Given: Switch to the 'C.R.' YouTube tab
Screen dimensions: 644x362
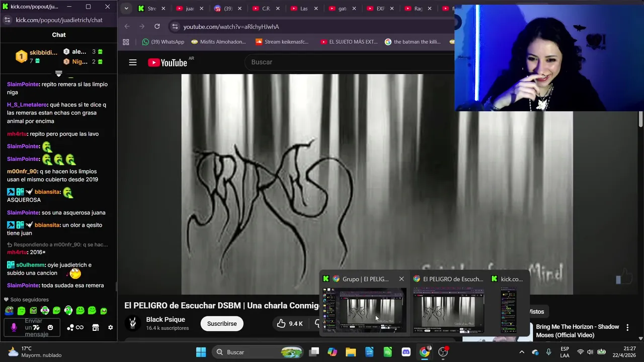Looking at the screenshot, I should click(266, 9).
